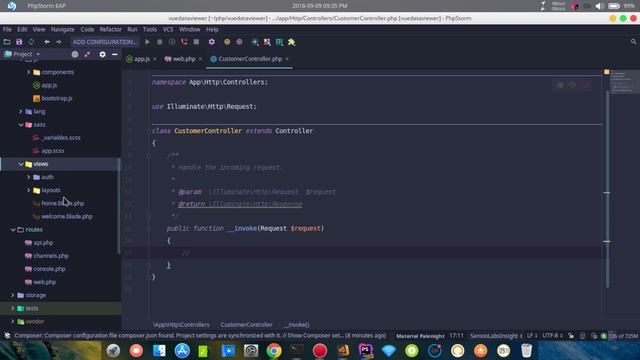Open App Store from the dock
Screen dimensions: 640x360
tap(182, 350)
